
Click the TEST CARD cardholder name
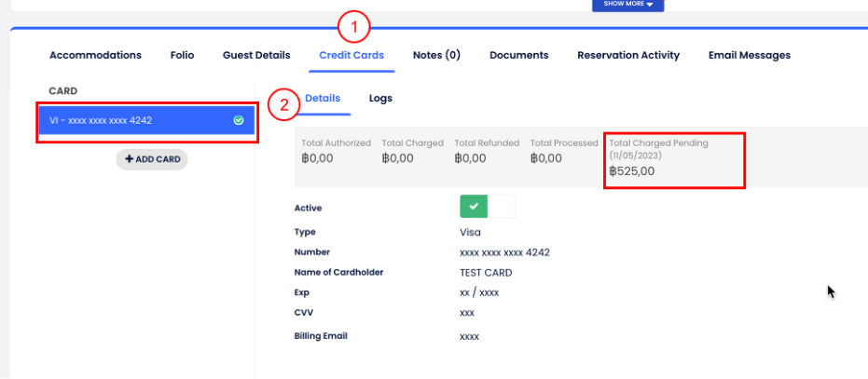pos(486,273)
